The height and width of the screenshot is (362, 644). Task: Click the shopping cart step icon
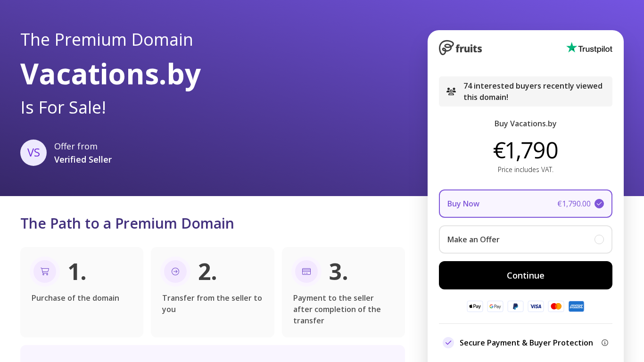point(45,271)
